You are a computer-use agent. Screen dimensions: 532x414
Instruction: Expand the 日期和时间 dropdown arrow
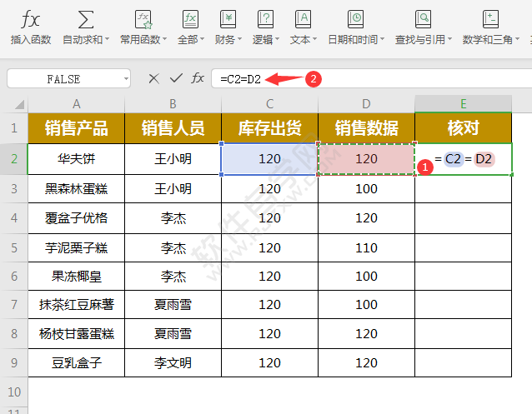[x=383, y=39]
